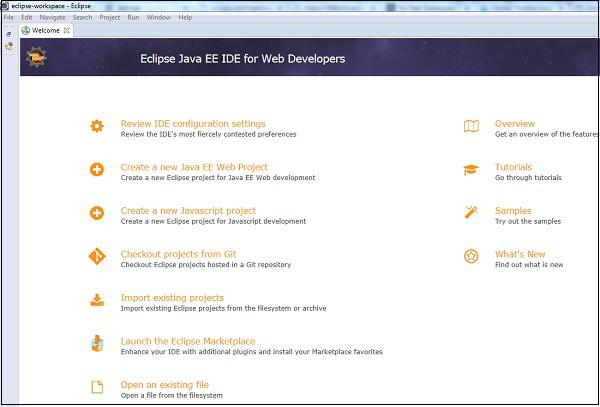The image size is (600, 407).
Task: Click text "Create a new Eclipse project for Javascript development"
Action: click(213, 221)
